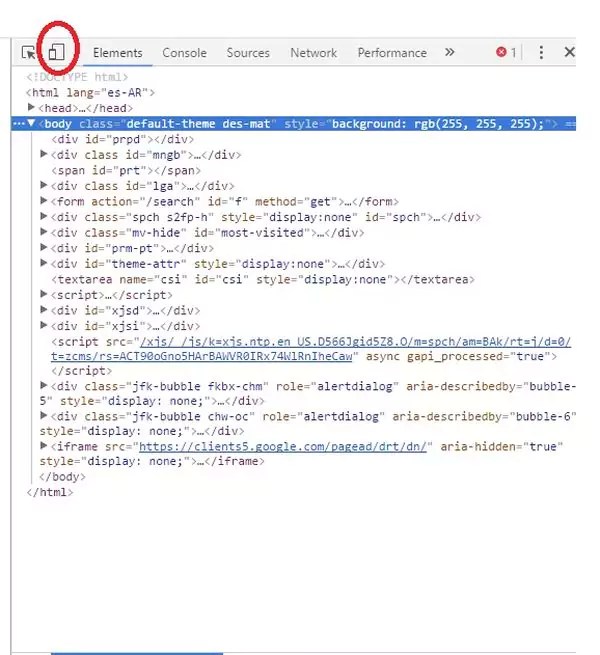Expand the head element node

(31, 107)
